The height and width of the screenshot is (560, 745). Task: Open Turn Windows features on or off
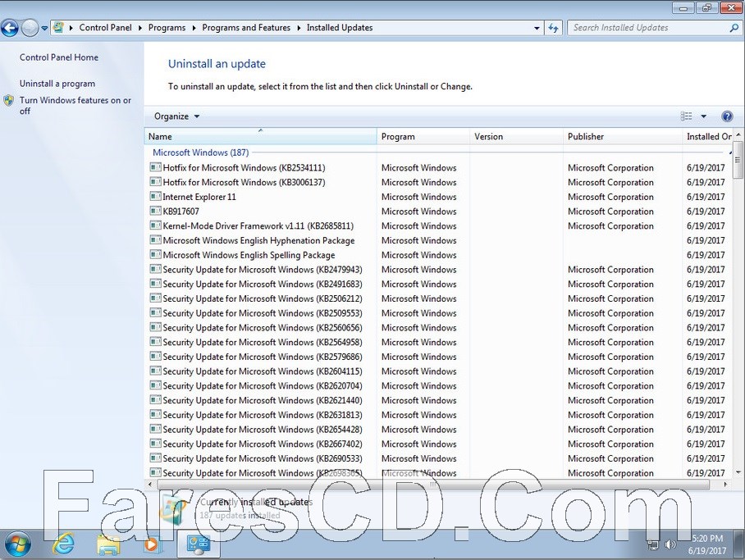tap(75, 106)
